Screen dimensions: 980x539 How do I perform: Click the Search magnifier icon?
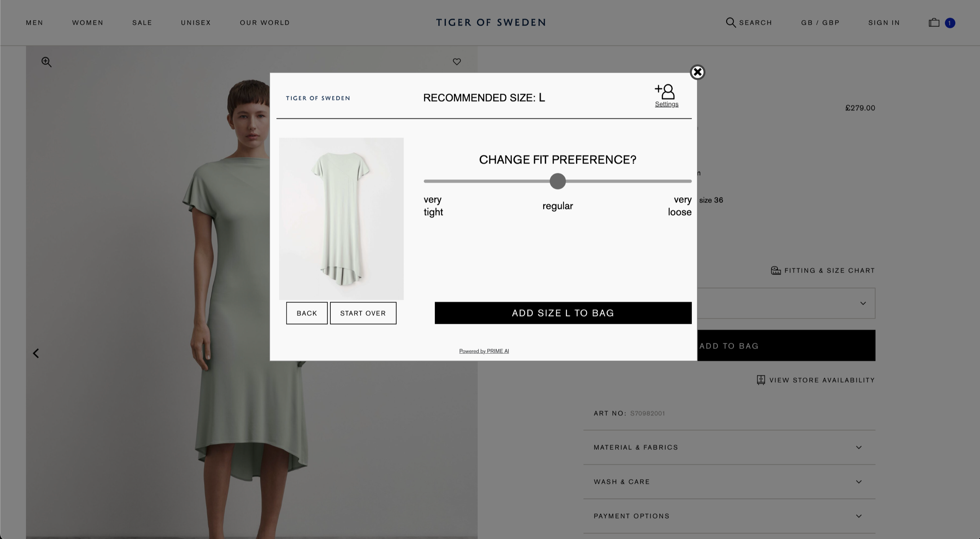pyautogui.click(x=730, y=23)
